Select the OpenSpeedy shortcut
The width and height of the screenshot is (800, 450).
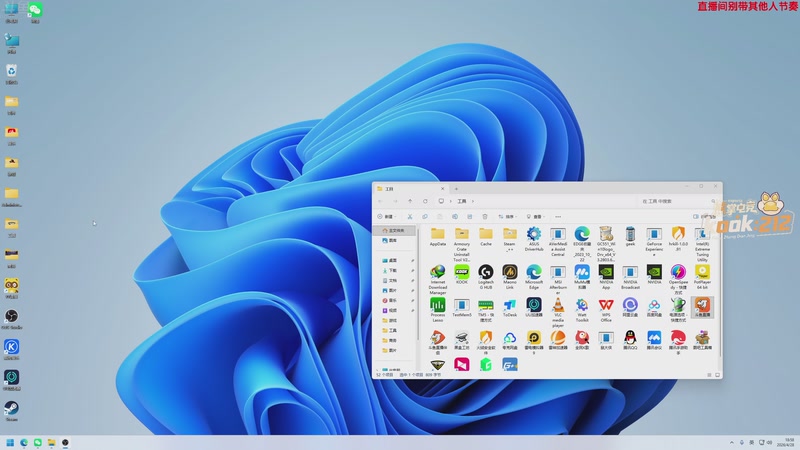[678, 280]
